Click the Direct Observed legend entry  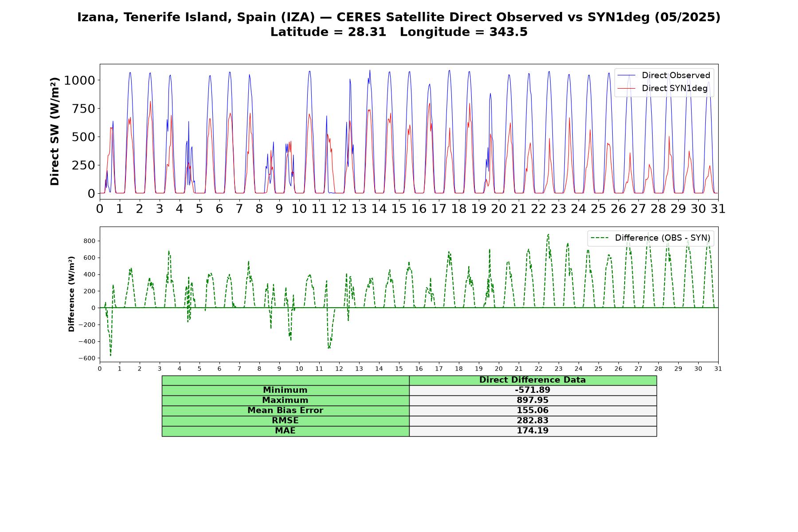click(664, 75)
